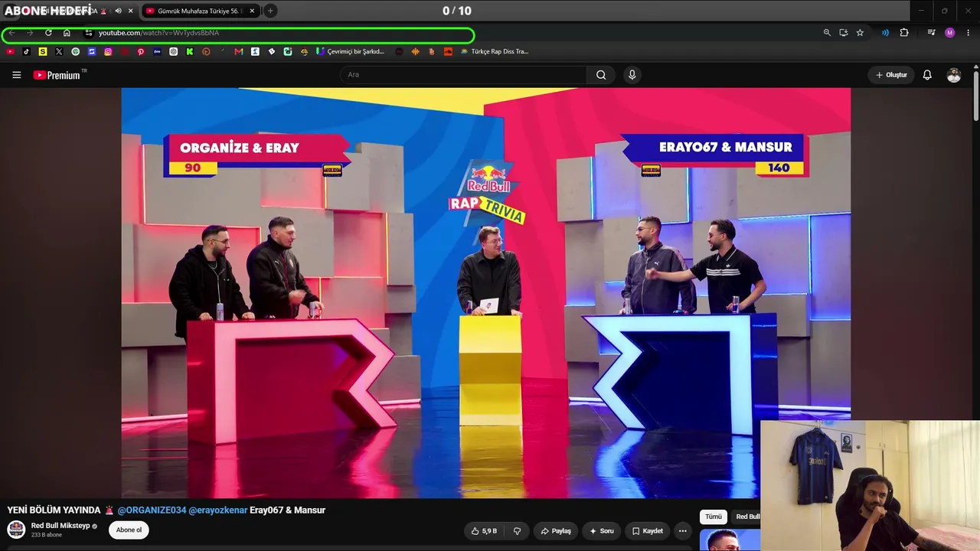This screenshot has width=980, height=551.
Task: Open the browser zoom indicator
Action: coord(827,33)
